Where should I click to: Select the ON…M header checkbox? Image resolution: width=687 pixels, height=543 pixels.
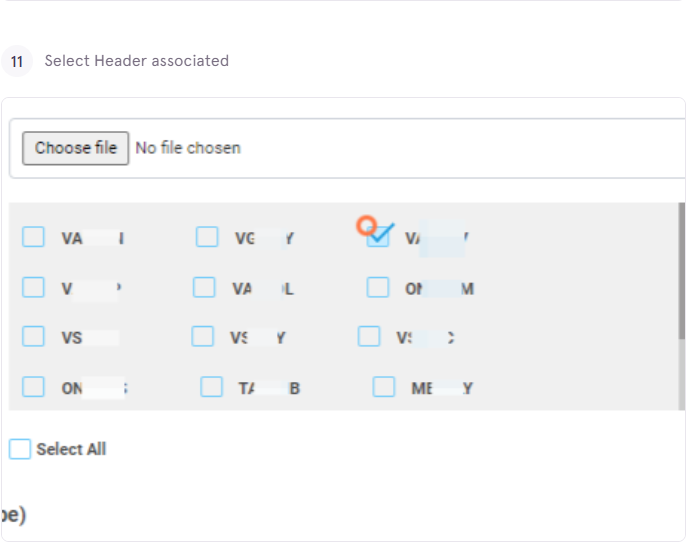[x=378, y=287]
